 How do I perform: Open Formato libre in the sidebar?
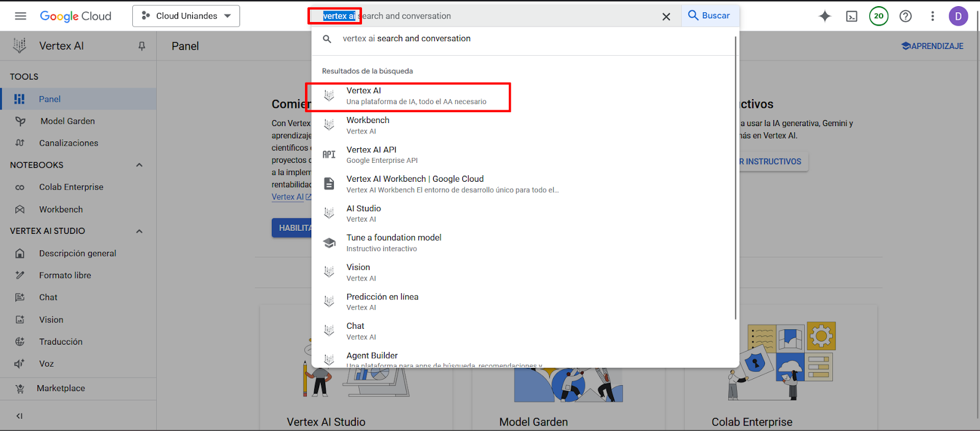click(x=78, y=275)
